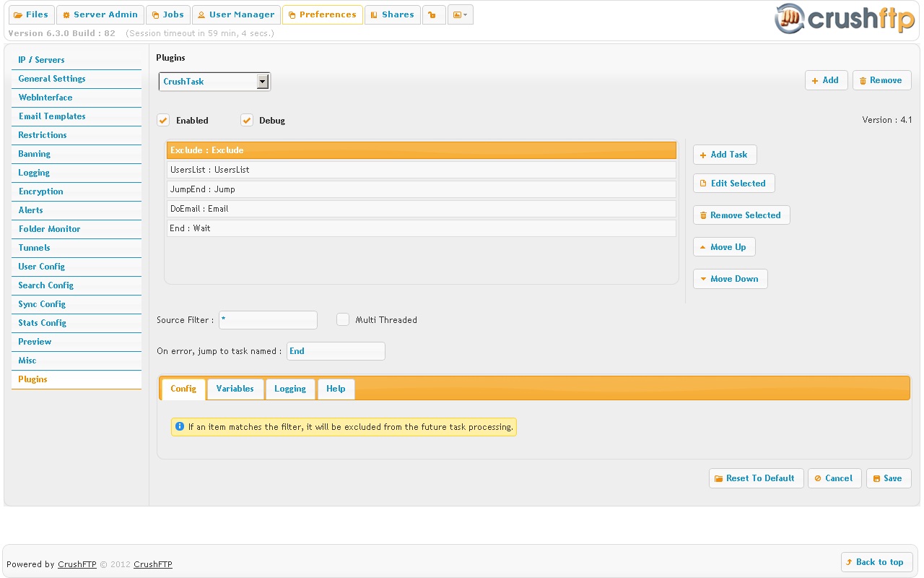924x578 pixels.
Task: Click Remove Selected button
Action: click(x=741, y=215)
